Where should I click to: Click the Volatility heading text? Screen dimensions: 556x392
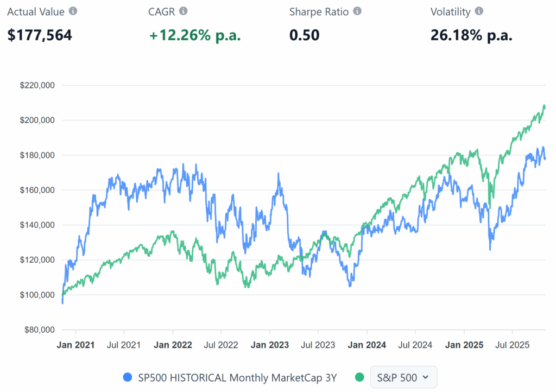click(450, 11)
